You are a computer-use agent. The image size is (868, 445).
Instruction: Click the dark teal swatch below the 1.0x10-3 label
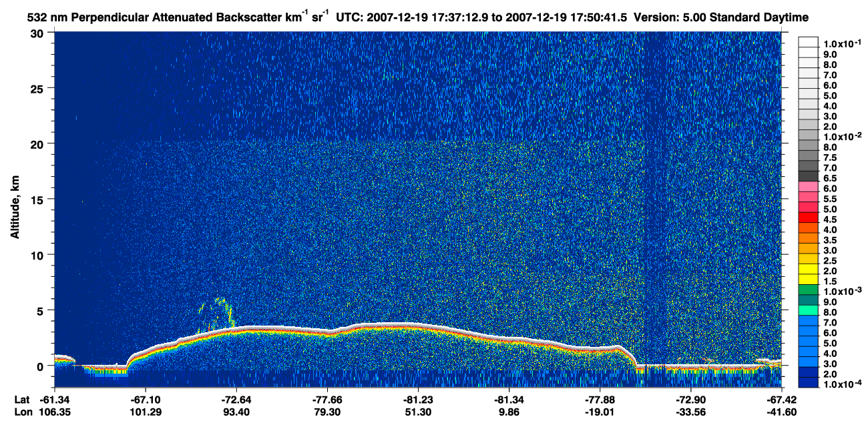[808, 299]
